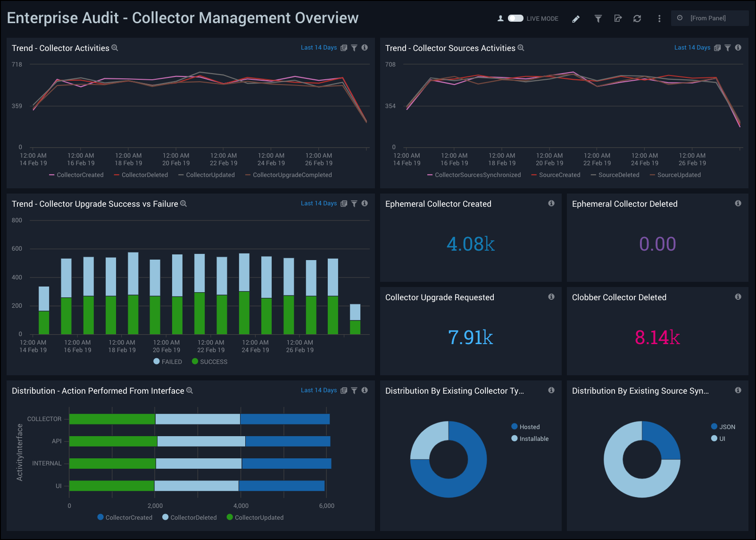Show info for Ephemeral Collector Created panel
The height and width of the screenshot is (540, 756).
pyautogui.click(x=551, y=203)
